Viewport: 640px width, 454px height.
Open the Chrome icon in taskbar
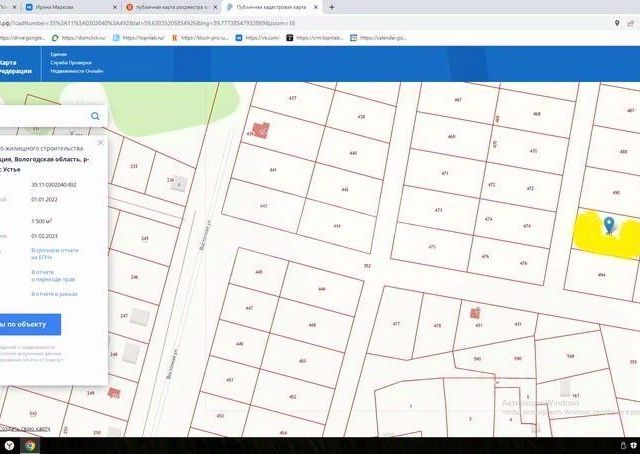coord(30,445)
